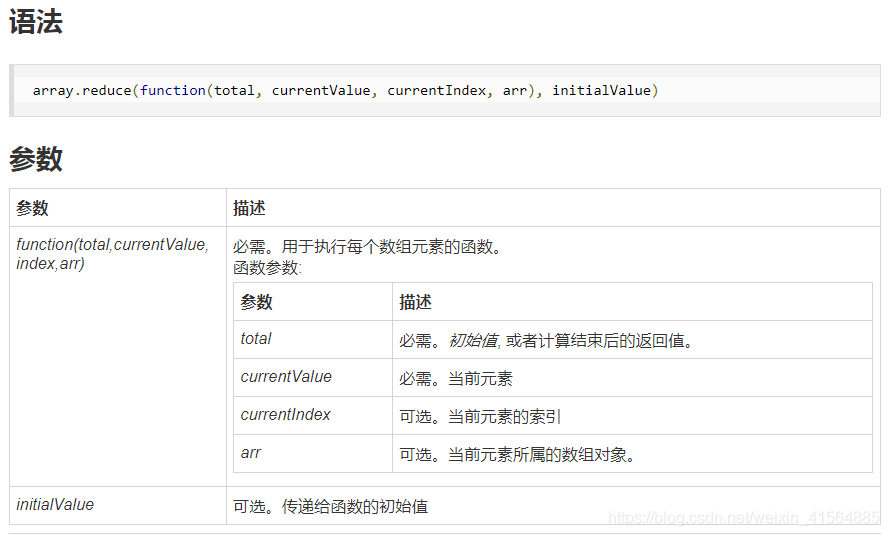This screenshot has width=889, height=536.
Task: Click the initialValue row name cell
Action: coord(118,505)
